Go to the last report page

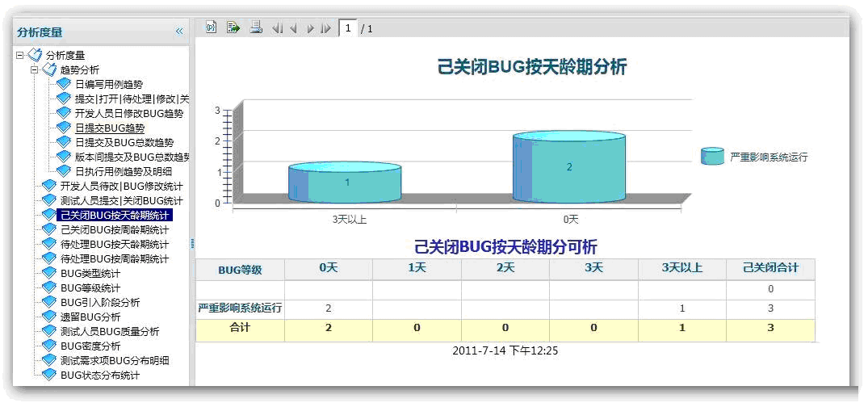[x=326, y=27]
